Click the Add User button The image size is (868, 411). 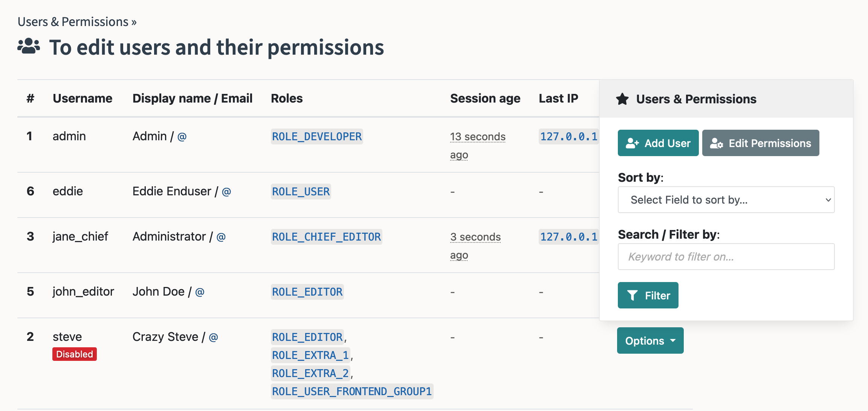(658, 143)
